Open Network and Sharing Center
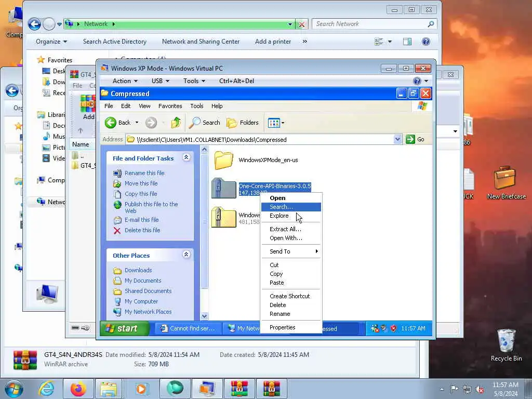The width and height of the screenshot is (532, 399). [x=201, y=42]
